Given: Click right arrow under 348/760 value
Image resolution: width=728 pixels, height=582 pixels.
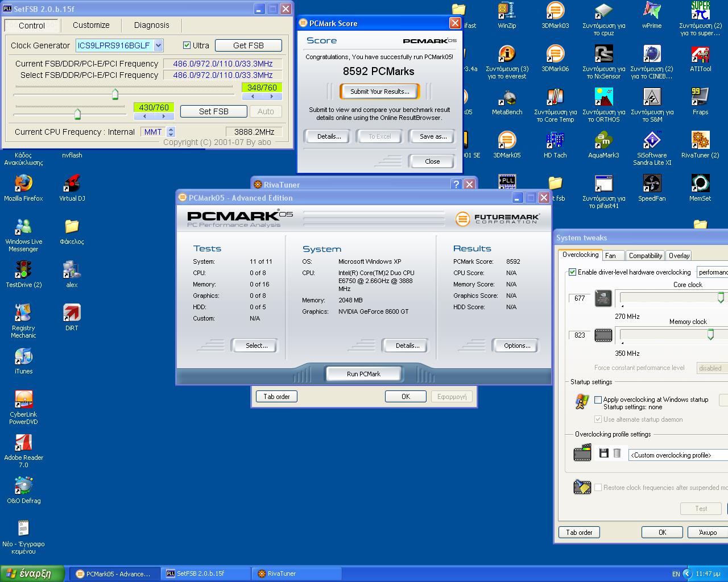Looking at the screenshot, I should (x=272, y=97).
